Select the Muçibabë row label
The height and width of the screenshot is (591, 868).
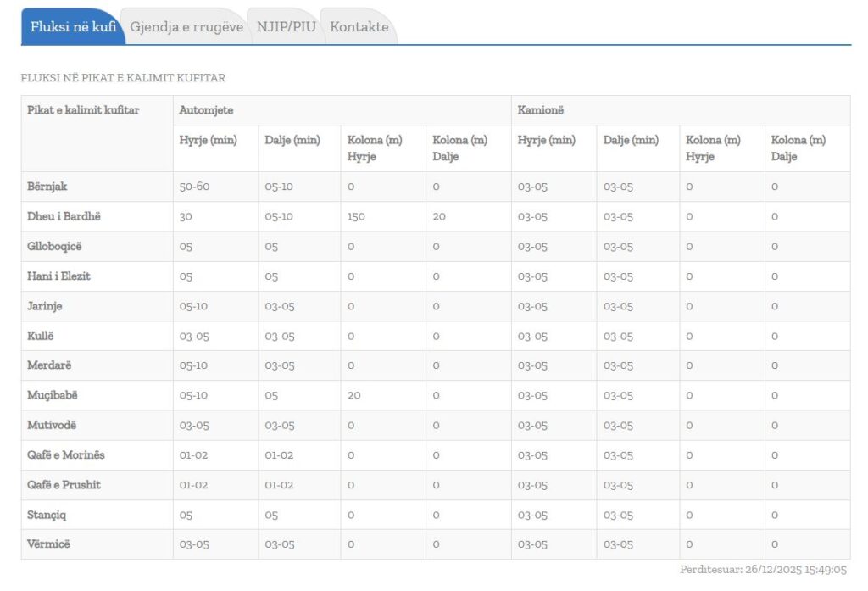pyautogui.click(x=53, y=395)
